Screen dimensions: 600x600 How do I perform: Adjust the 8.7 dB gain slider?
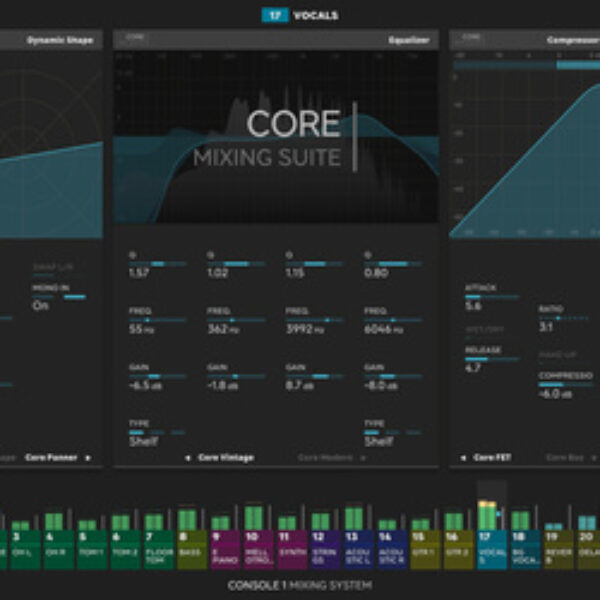pos(315,376)
